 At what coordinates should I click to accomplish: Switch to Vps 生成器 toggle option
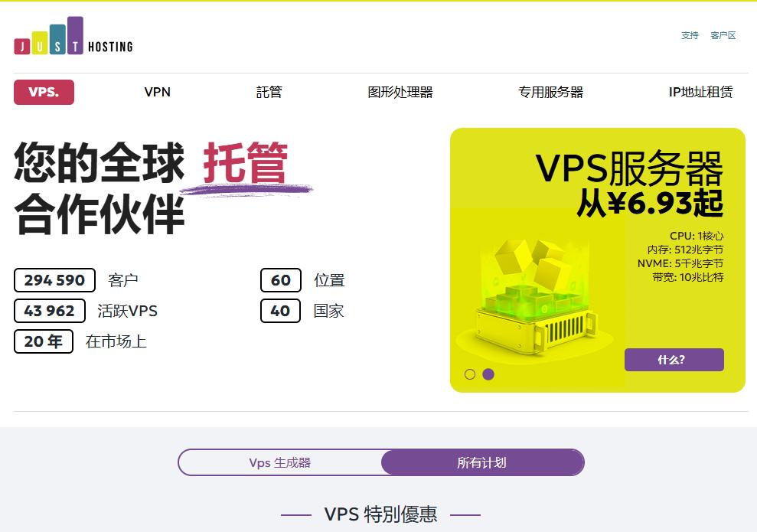tap(280, 462)
